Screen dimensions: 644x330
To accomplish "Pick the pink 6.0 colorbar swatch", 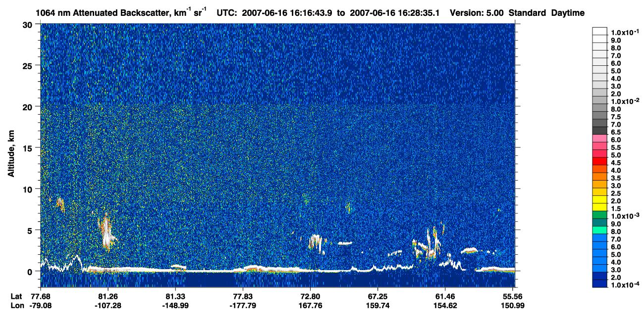I will (x=600, y=139).
